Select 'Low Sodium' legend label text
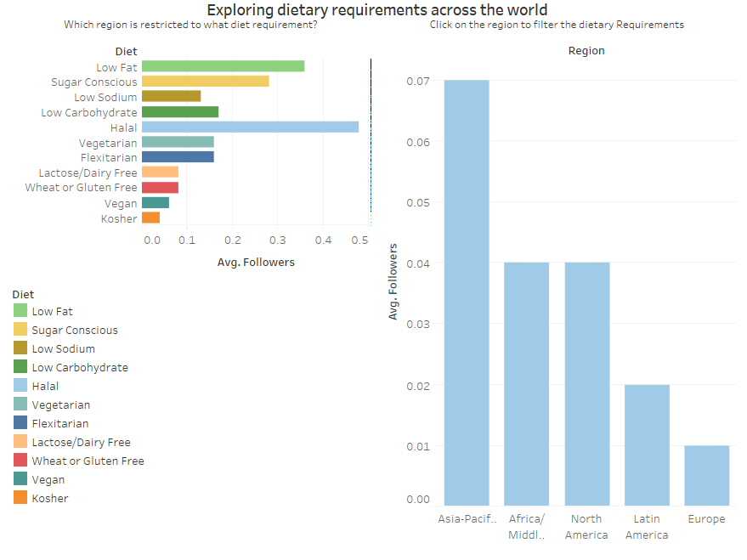The width and height of the screenshot is (747, 560). coord(64,348)
